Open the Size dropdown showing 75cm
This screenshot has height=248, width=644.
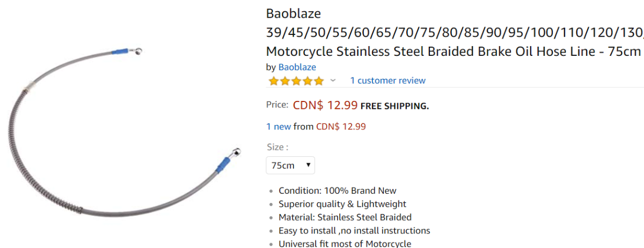(x=290, y=165)
